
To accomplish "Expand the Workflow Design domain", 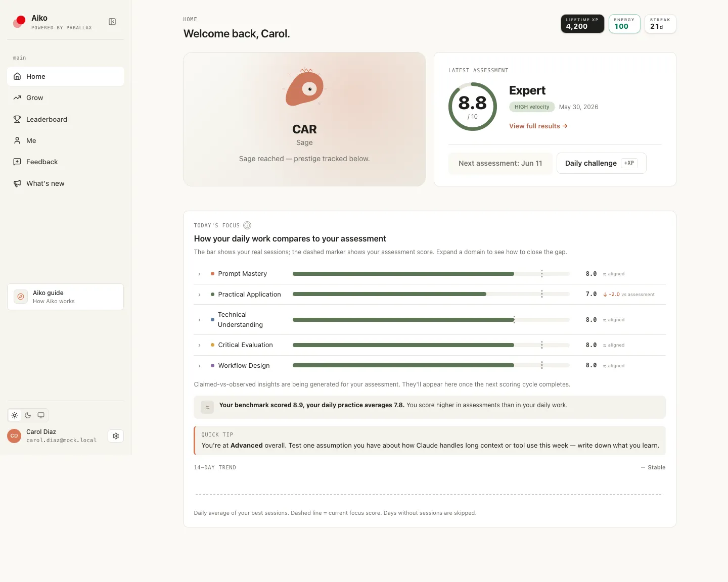I will (x=200, y=366).
